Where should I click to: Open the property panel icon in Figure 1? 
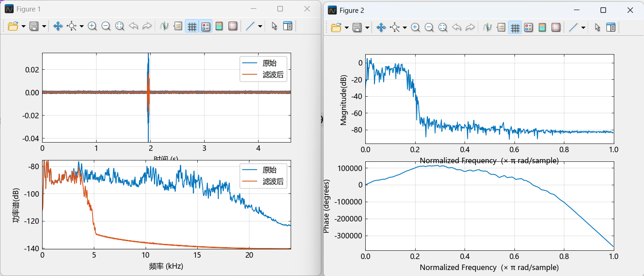click(287, 26)
